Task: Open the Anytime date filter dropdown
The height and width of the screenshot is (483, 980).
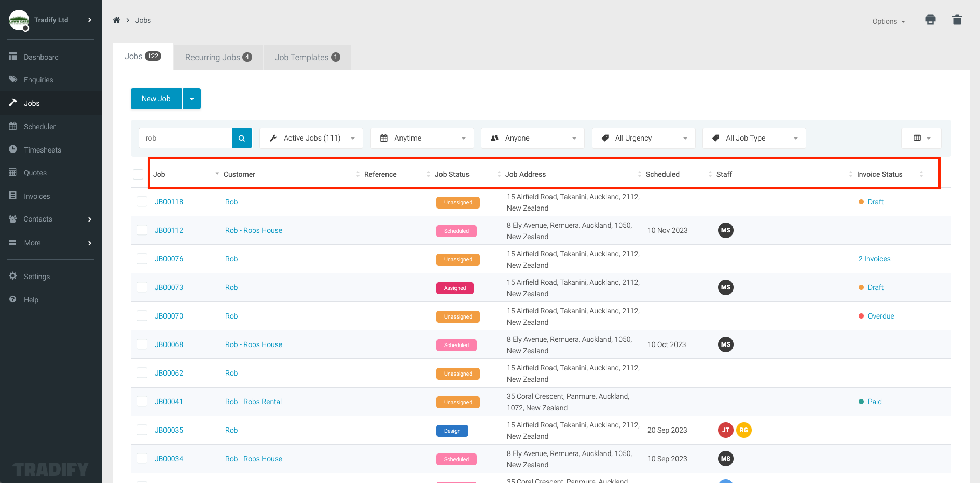Action: click(x=422, y=138)
